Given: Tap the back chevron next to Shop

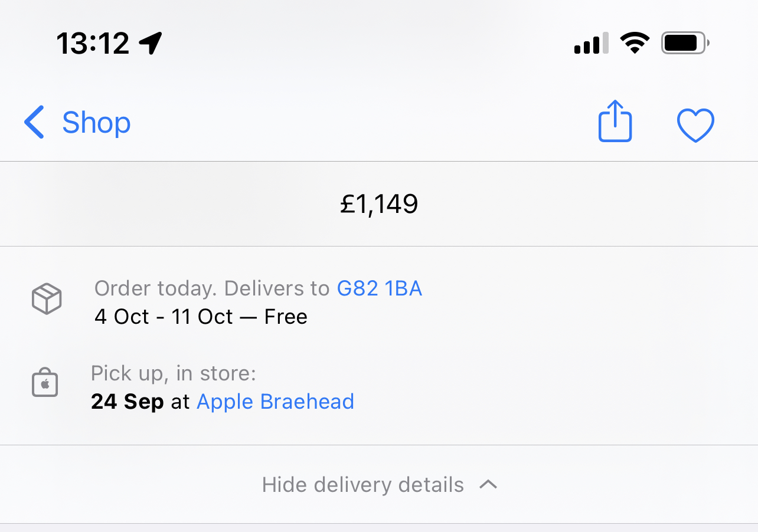Looking at the screenshot, I should (34, 123).
